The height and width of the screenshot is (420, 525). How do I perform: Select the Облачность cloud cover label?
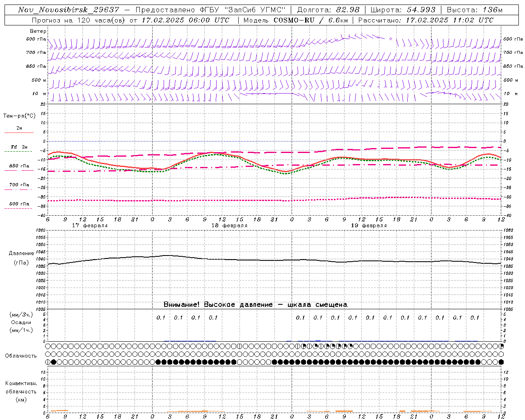21,356
